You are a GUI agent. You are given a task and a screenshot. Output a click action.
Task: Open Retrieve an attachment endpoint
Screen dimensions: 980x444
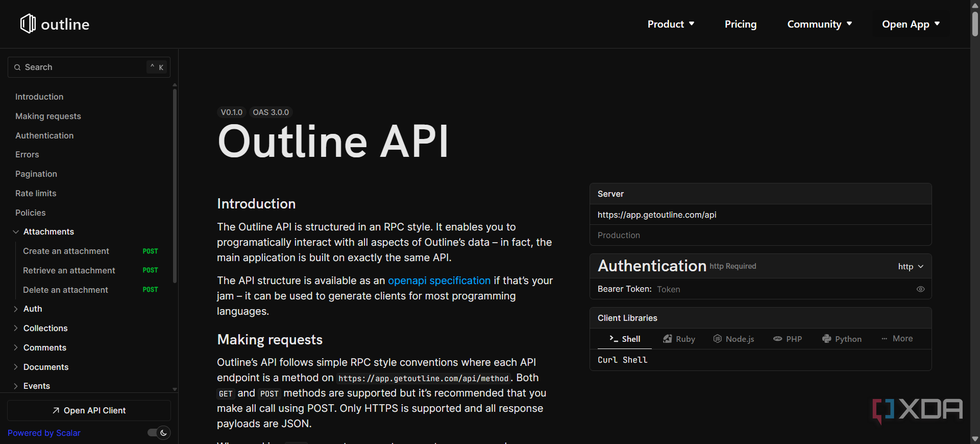coord(92,271)
